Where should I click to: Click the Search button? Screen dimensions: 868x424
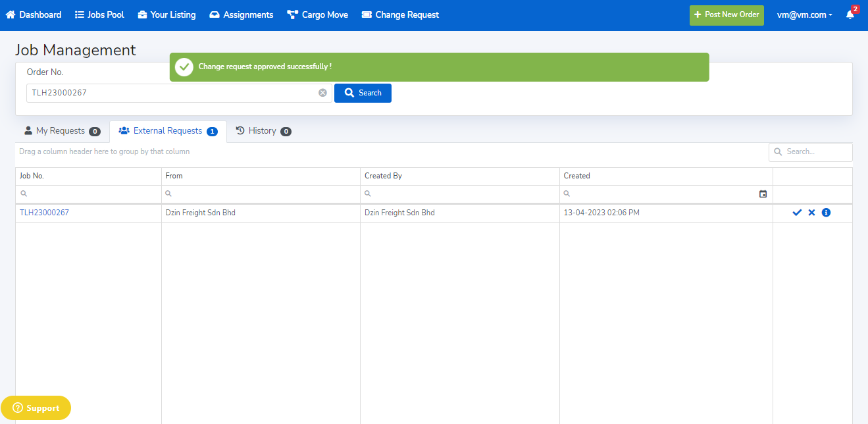[x=363, y=93]
